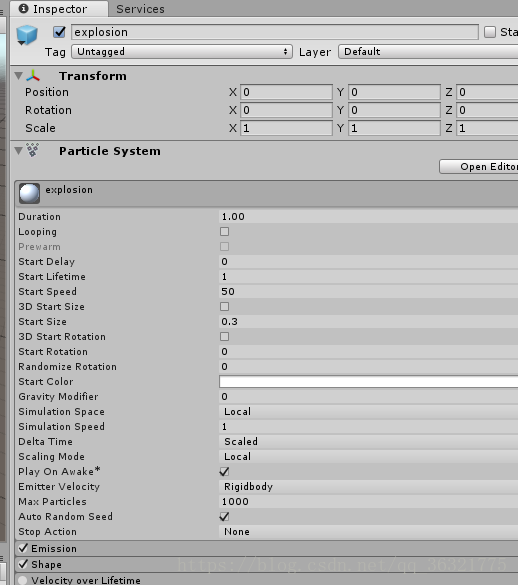Toggle the 3D Start Size checkbox
Image resolution: width=518 pixels, height=585 pixels.
(224, 307)
